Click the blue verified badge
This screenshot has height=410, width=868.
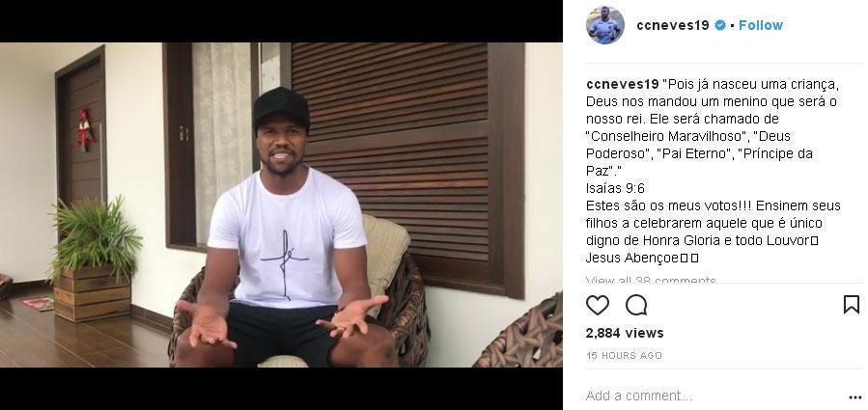tap(719, 25)
